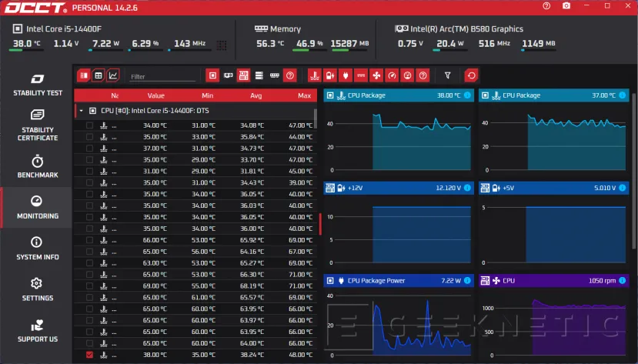The height and width of the screenshot is (364, 638).
Task: Click the temperature sensor filter icon
Action: click(x=314, y=75)
